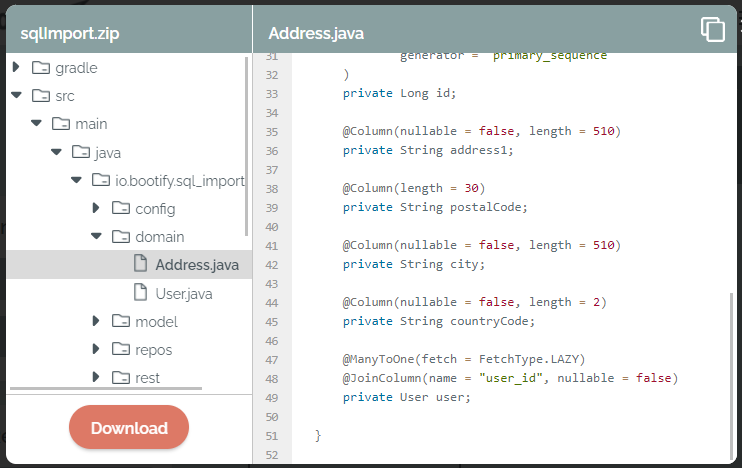Viewport: 742px width, 468px height.
Task: Select the main folder label
Action: [x=91, y=124]
